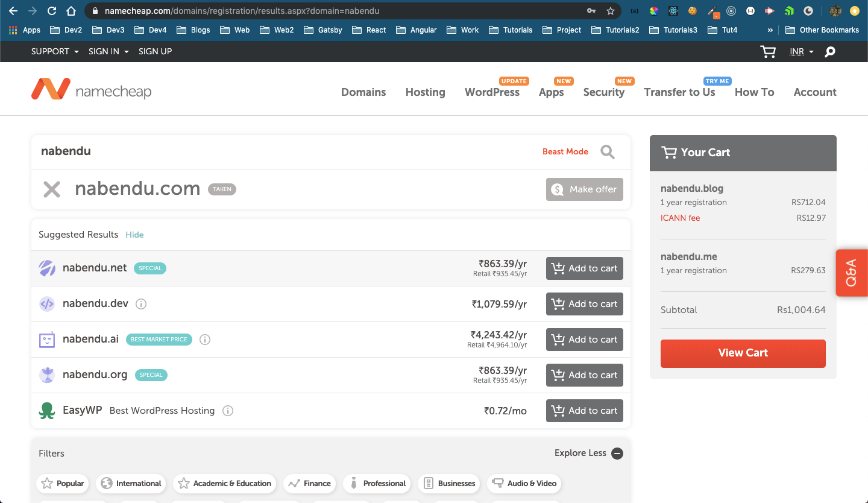Open the Gatsby bookmarks folder
Viewport: 868px width, 503px height.
tap(322, 30)
